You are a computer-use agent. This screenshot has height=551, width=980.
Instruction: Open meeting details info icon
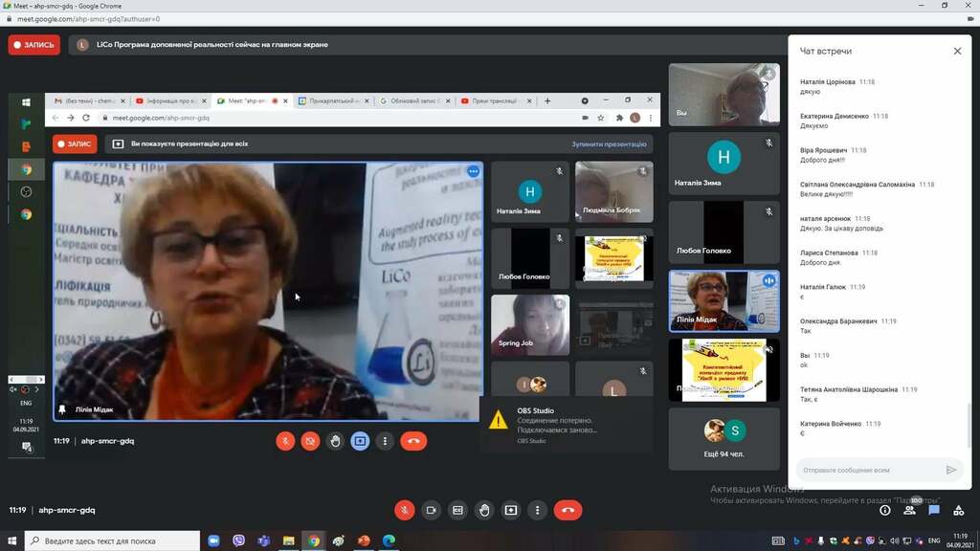(885, 510)
